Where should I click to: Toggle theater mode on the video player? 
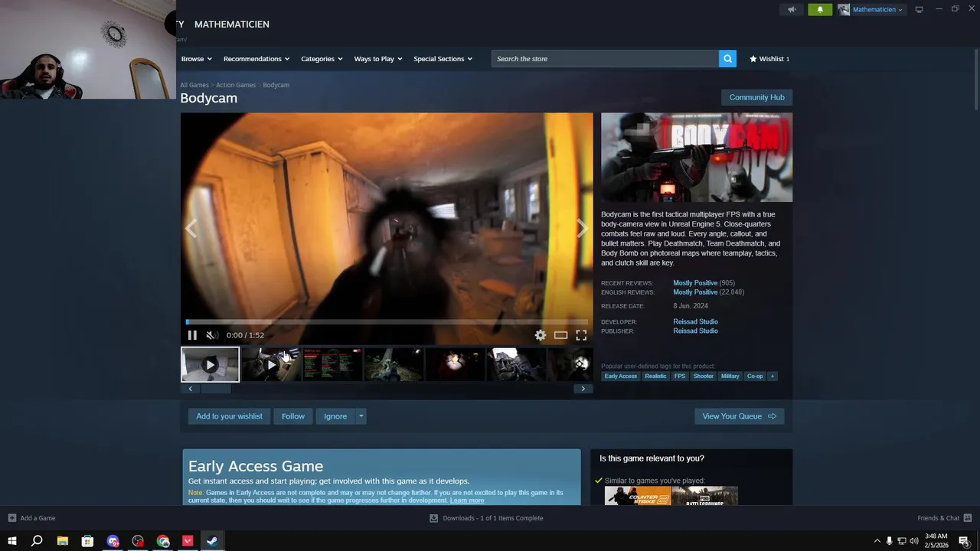click(x=561, y=335)
